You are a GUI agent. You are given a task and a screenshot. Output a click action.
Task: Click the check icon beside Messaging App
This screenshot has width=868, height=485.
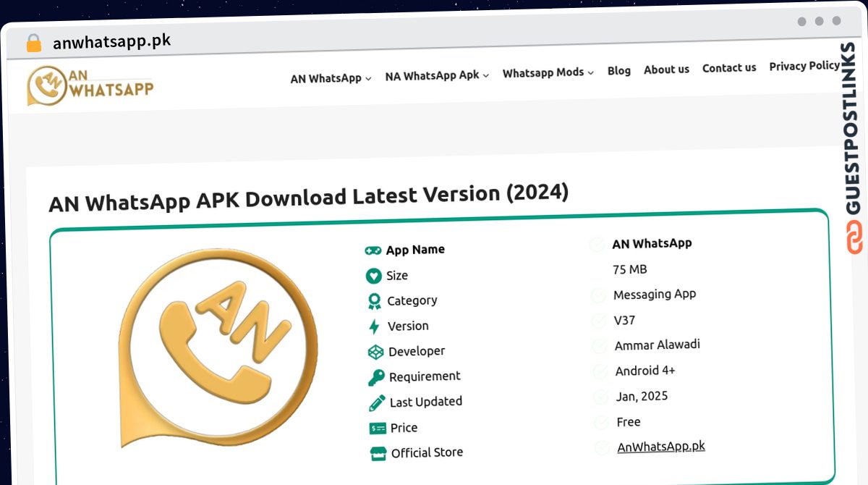pyautogui.click(x=599, y=296)
